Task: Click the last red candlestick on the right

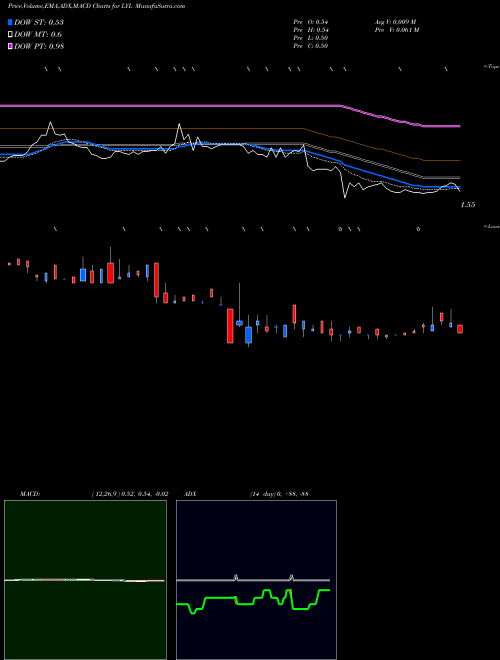Action: (x=460, y=329)
